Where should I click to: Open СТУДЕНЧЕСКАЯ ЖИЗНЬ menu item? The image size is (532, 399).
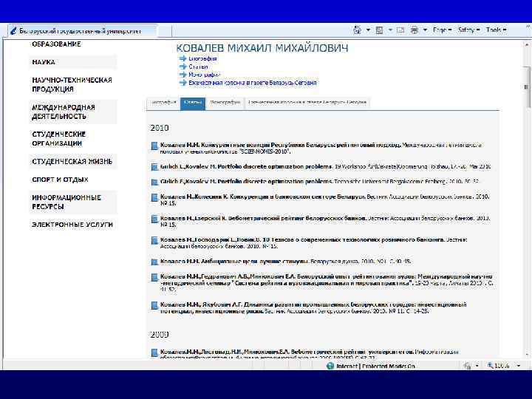pyautogui.click(x=72, y=162)
